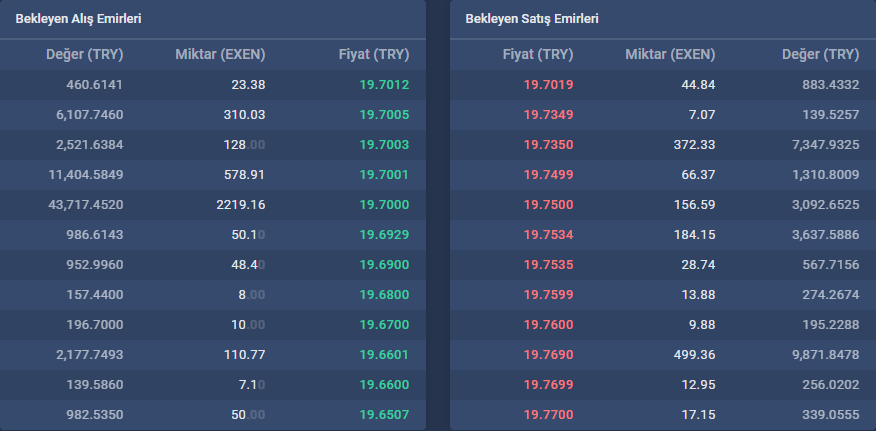
Task: Select buy value 2,177.7493
Action: coord(89,355)
